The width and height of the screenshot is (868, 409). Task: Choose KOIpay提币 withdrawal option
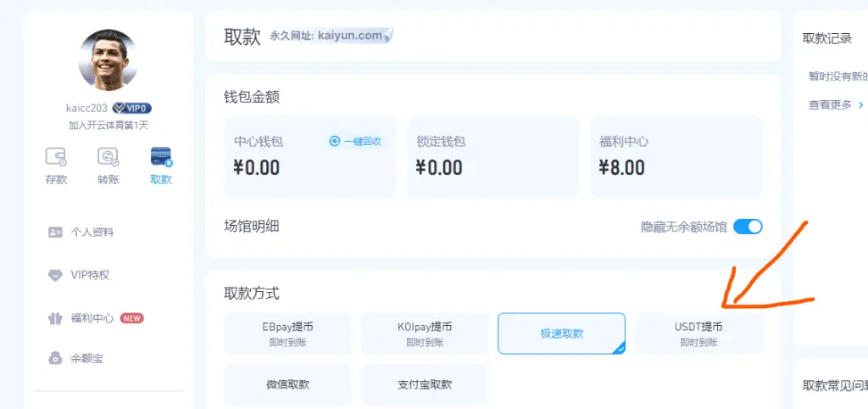pos(425,333)
